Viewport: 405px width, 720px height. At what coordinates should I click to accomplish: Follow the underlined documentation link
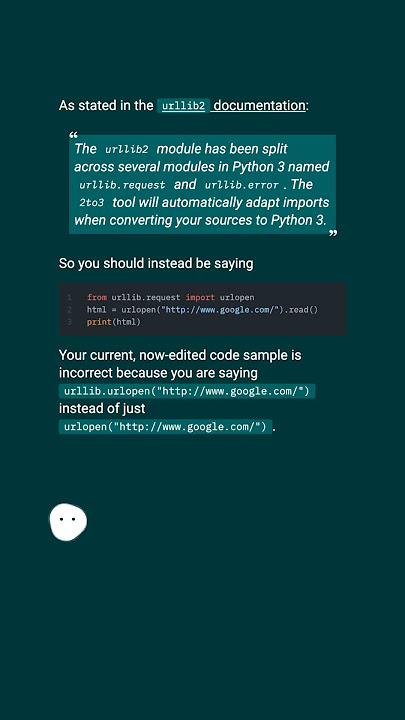pyautogui.click(x=259, y=106)
